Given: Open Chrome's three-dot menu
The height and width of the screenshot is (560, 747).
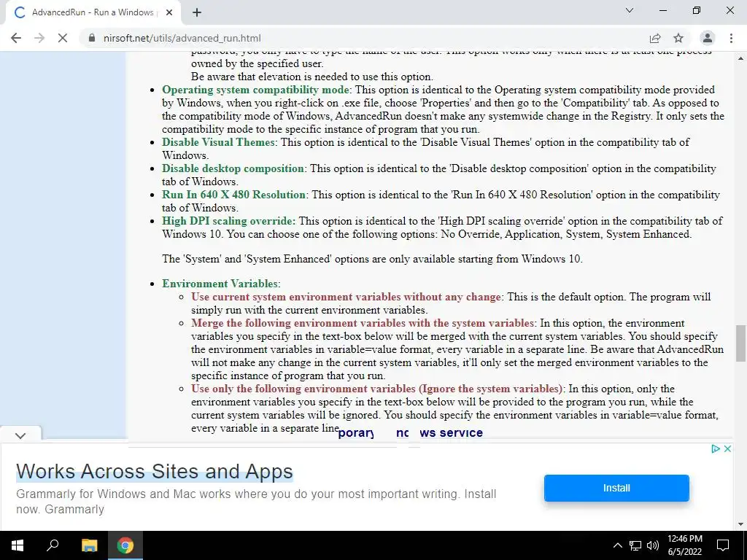Looking at the screenshot, I should click(x=731, y=38).
